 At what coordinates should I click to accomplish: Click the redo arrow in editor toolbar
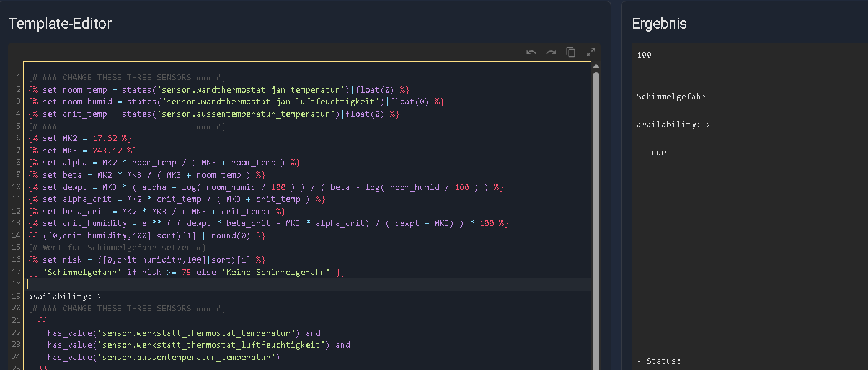(551, 53)
